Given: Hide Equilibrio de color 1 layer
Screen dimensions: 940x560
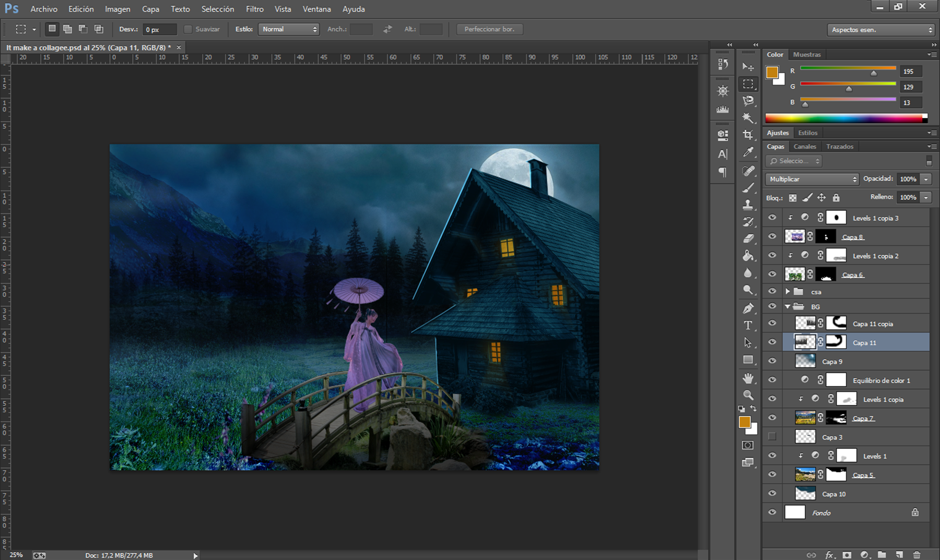Looking at the screenshot, I should coord(772,379).
